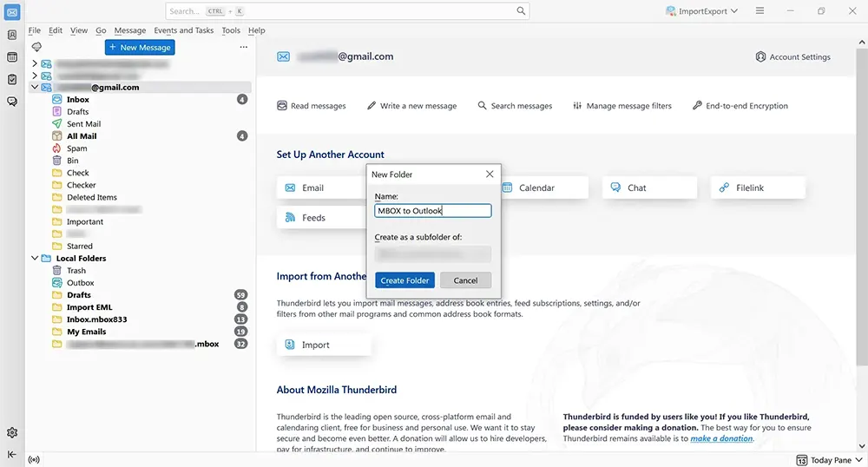
Task: Select the Bin folder
Action: click(x=73, y=161)
